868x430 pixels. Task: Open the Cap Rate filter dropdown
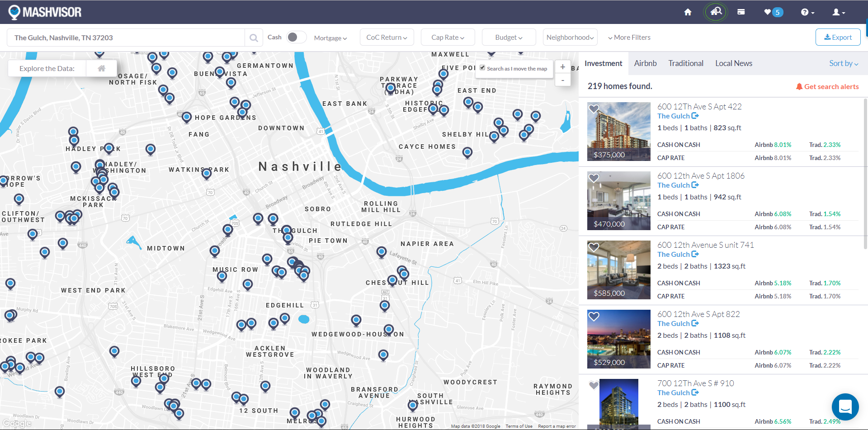[448, 38]
